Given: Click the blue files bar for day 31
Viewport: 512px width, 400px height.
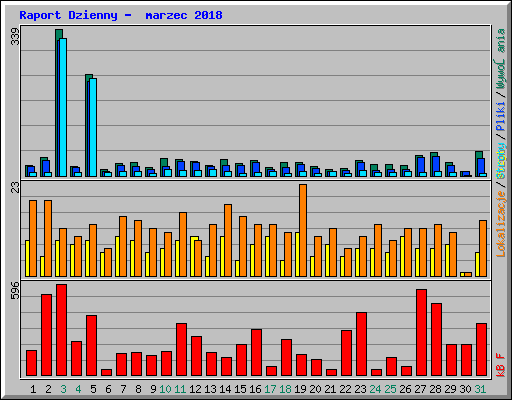Looking at the screenshot, I should coord(481,166).
